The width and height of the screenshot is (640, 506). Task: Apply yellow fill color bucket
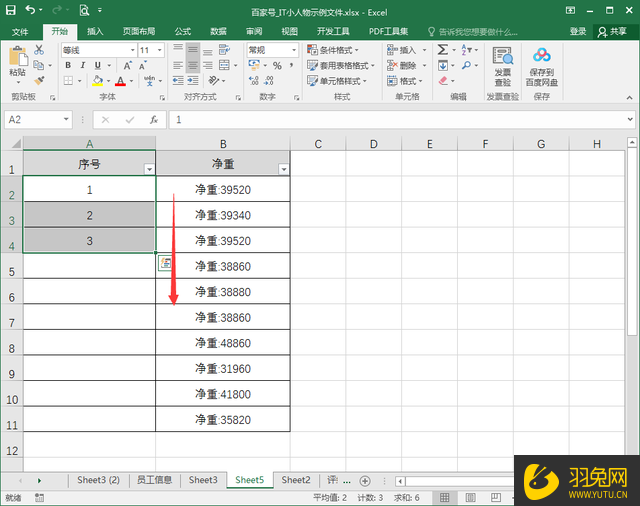[x=97, y=81]
